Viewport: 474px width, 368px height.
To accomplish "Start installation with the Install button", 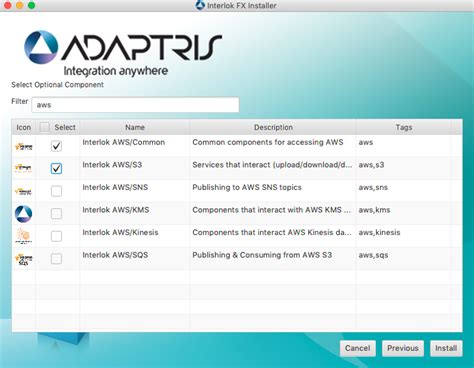I will point(446,348).
